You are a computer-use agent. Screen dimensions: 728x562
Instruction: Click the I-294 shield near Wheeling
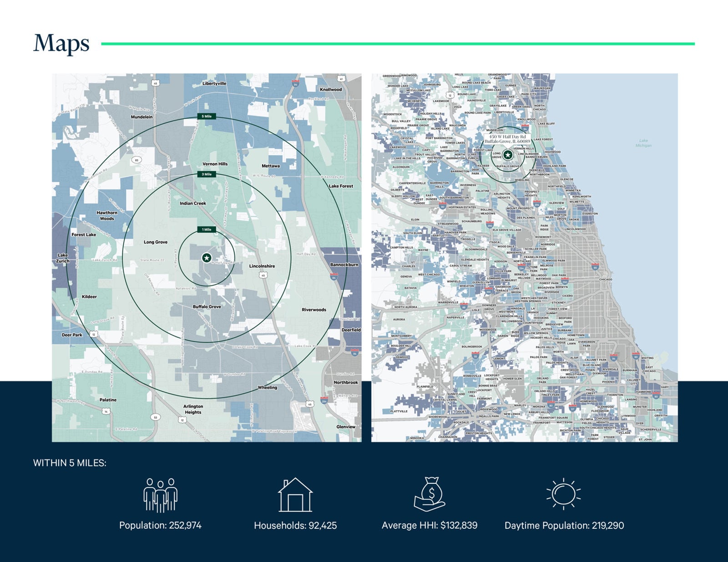click(x=324, y=401)
